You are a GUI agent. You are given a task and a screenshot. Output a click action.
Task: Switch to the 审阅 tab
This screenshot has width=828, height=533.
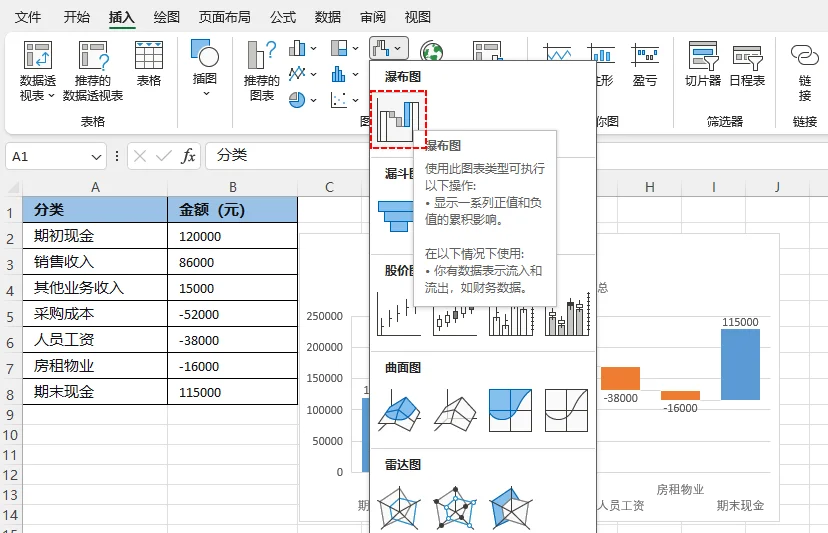[x=373, y=17]
